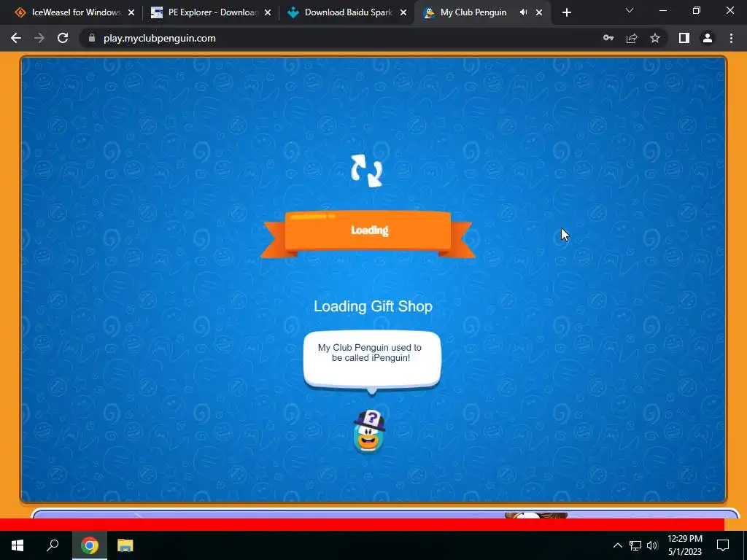Close the My Club Penguin tab
The image size is (747, 560).
[539, 13]
